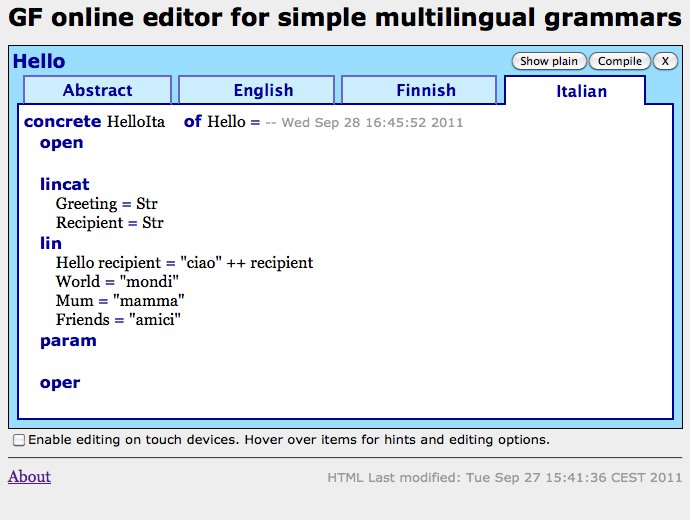Click the open keyword section

click(61, 143)
